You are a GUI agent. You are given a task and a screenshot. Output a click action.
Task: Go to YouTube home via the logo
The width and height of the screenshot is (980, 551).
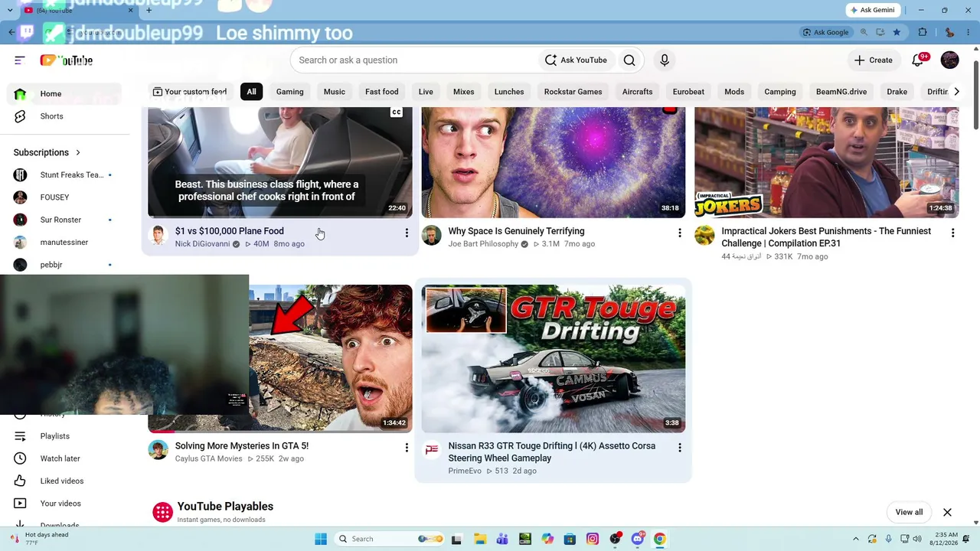coord(67,60)
